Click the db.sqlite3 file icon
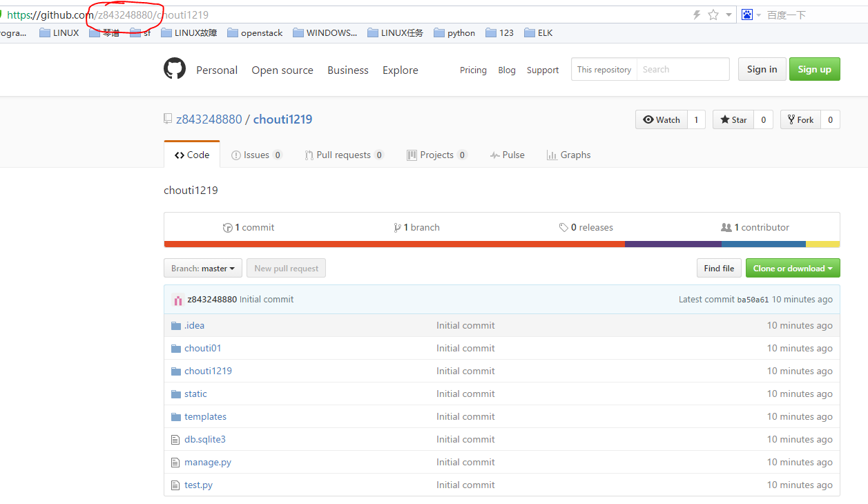Image resolution: width=868 pixels, height=504 pixels. [x=175, y=439]
